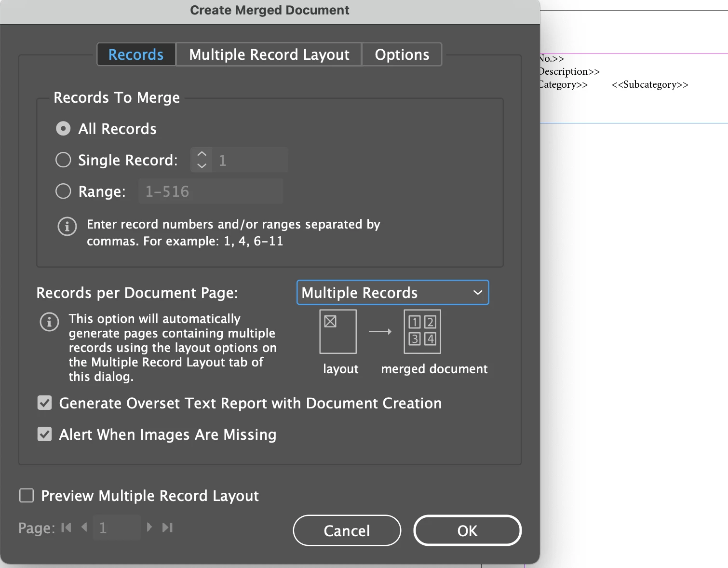The image size is (728, 568).
Task: Confirm merge with the OK button
Action: pyautogui.click(x=467, y=530)
